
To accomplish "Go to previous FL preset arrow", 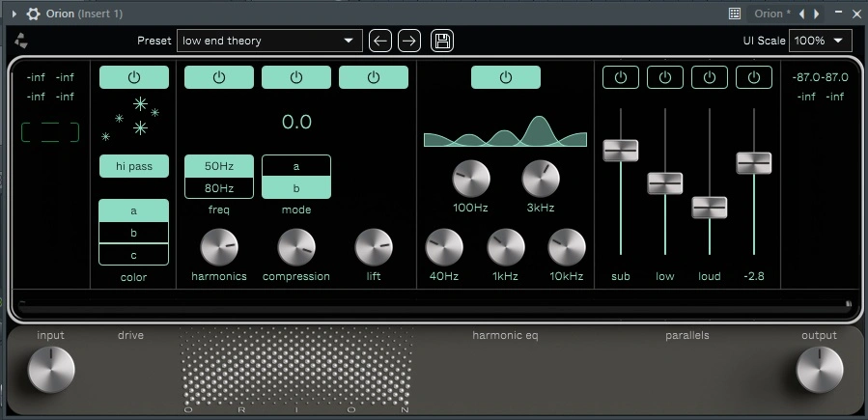I will tap(802, 14).
